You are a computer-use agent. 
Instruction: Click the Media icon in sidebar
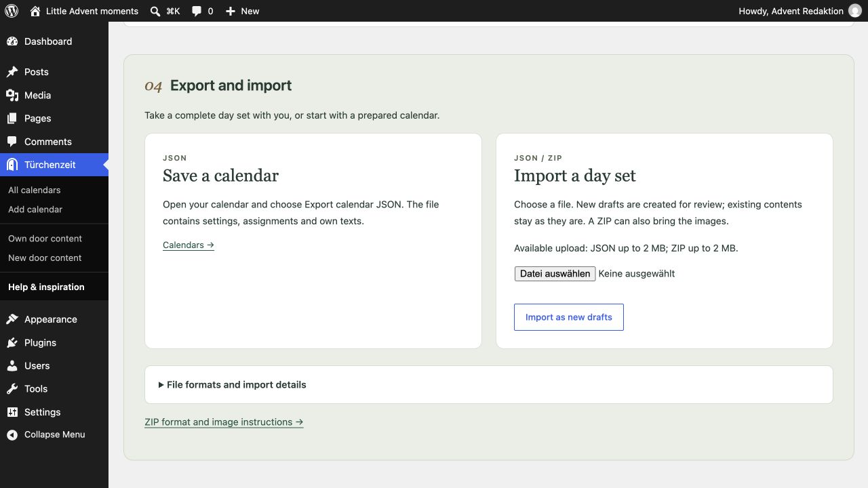pyautogui.click(x=12, y=95)
